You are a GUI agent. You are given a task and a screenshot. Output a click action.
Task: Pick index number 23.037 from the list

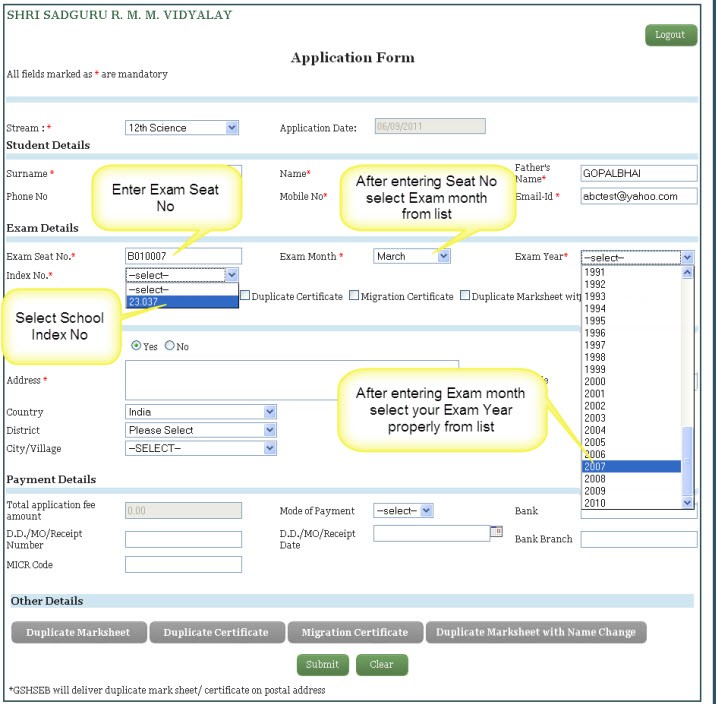(x=180, y=302)
